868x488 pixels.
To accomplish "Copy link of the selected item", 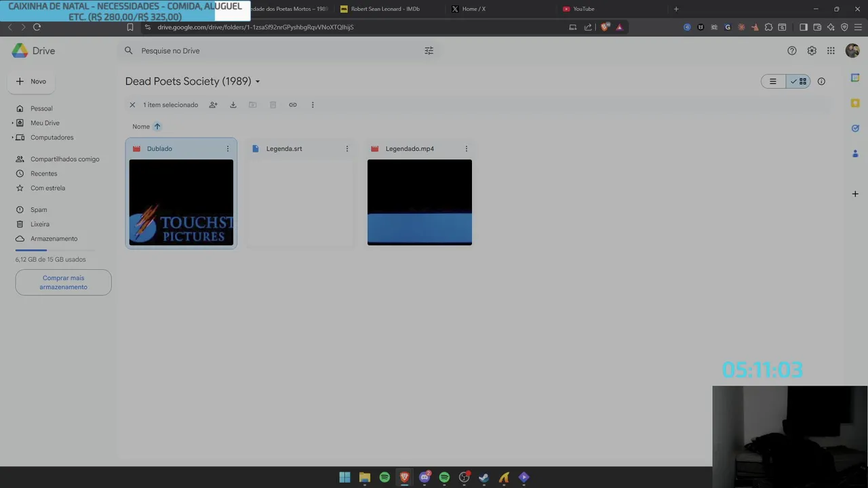I will coord(293,105).
